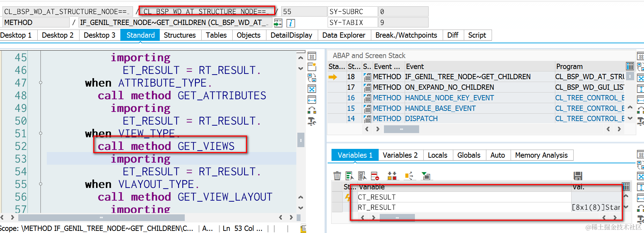Image resolution: width=644 pixels, height=233 pixels.
Task: Click the line number field showing 55
Action: pyautogui.click(x=304, y=12)
